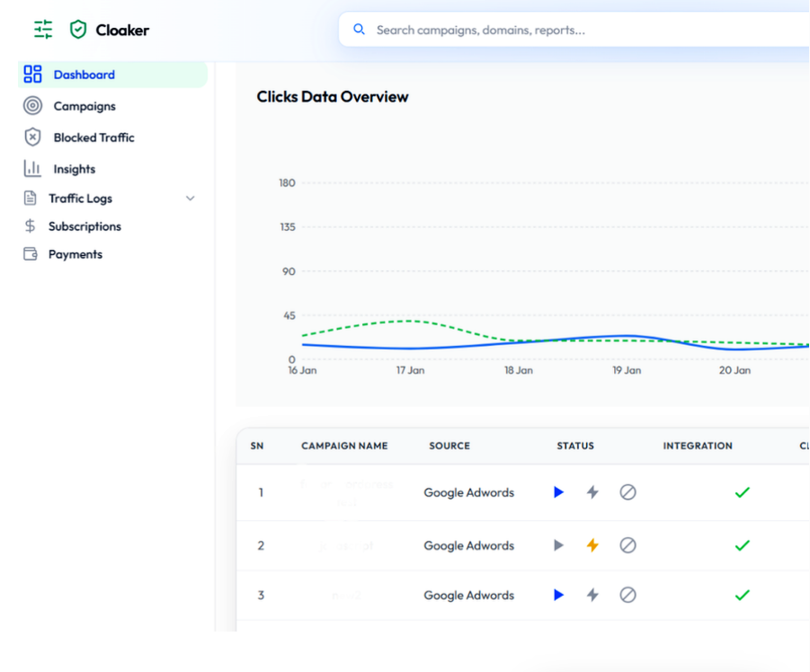Click play icon in campaign row 1
Screen dimensions: 810x672
click(558, 491)
